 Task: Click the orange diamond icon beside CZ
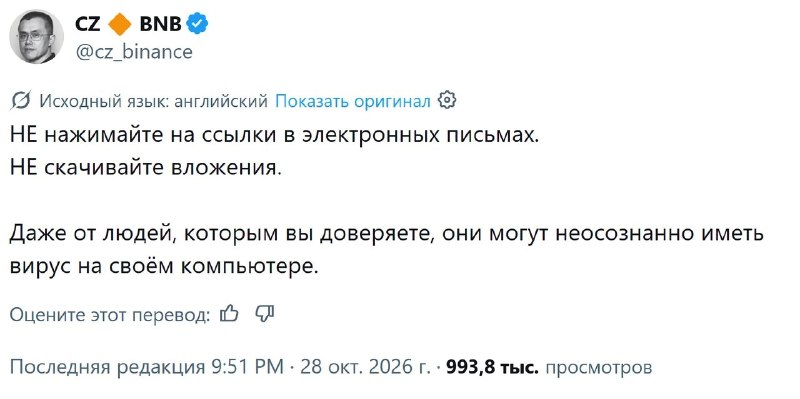point(120,24)
